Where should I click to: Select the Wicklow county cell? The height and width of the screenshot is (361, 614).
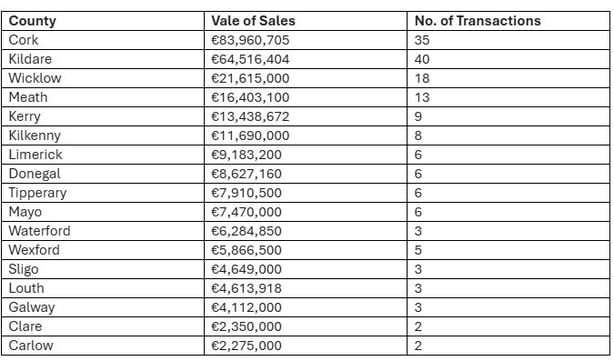point(103,78)
